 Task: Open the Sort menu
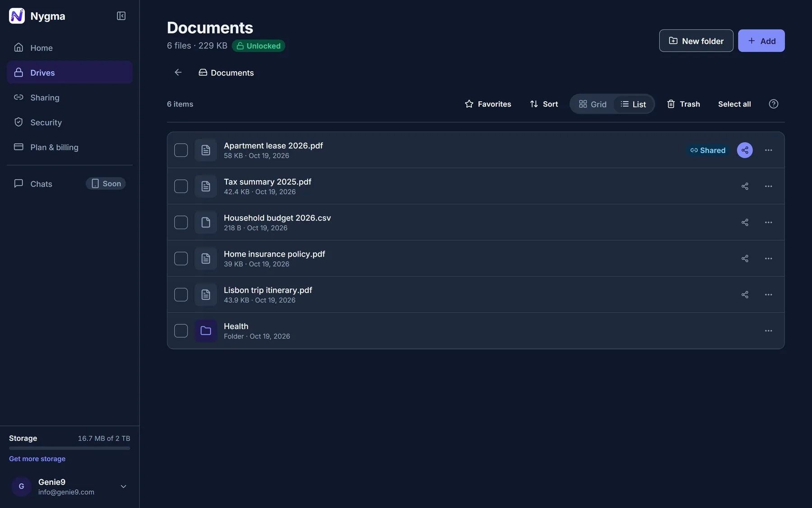pos(544,104)
